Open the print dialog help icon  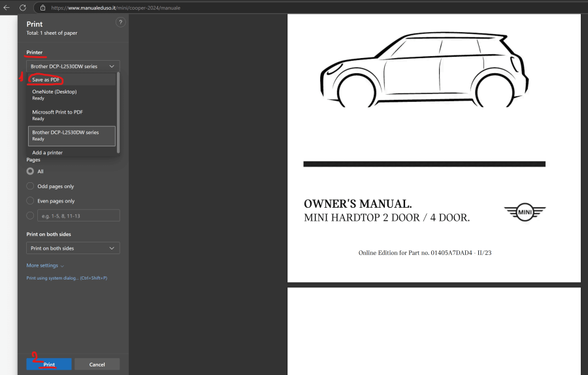(120, 22)
